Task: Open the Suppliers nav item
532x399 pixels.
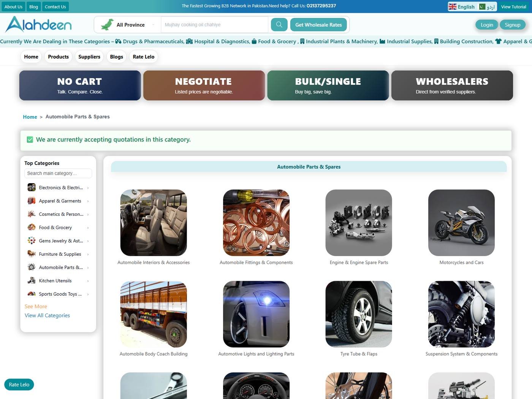Action: pos(89,57)
